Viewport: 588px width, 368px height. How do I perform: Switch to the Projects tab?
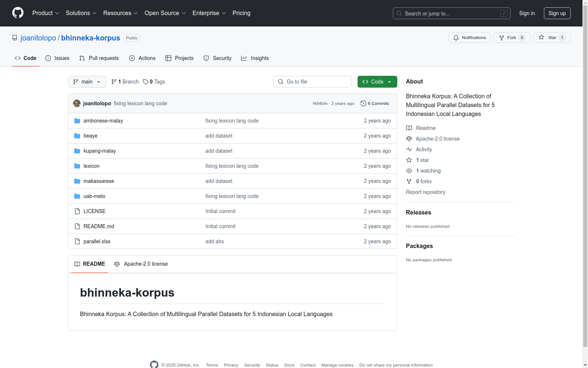pos(179,58)
